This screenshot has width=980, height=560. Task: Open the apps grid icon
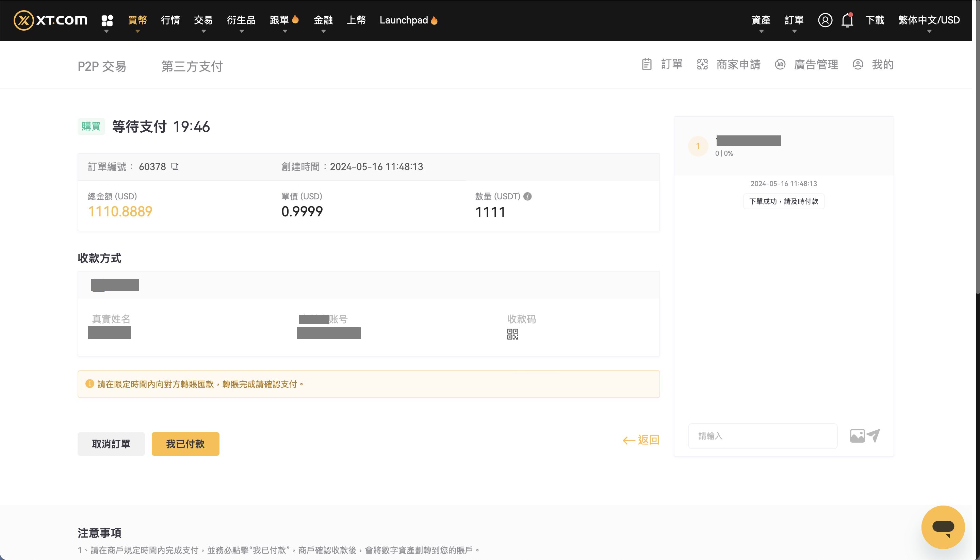[x=107, y=20]
